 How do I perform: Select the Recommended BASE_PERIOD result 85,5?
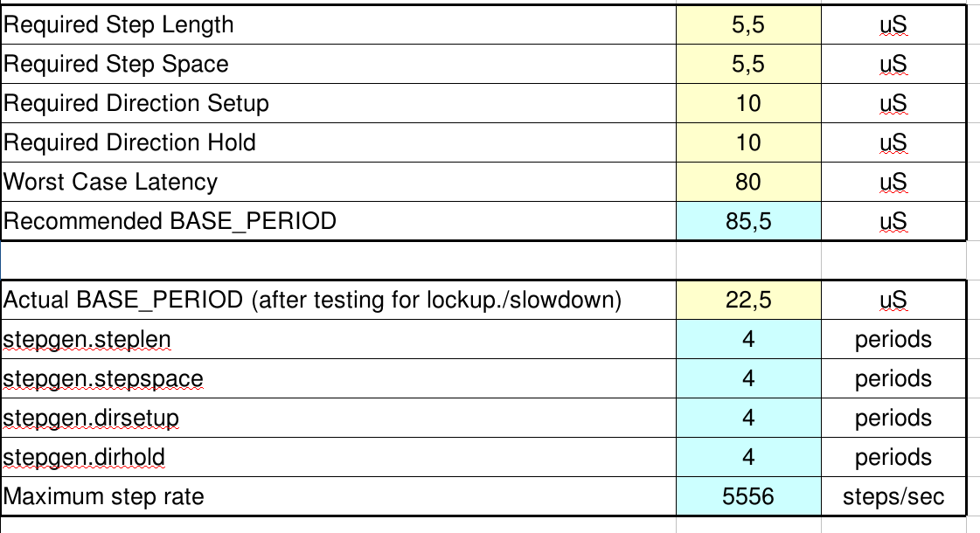click(748, 221)
